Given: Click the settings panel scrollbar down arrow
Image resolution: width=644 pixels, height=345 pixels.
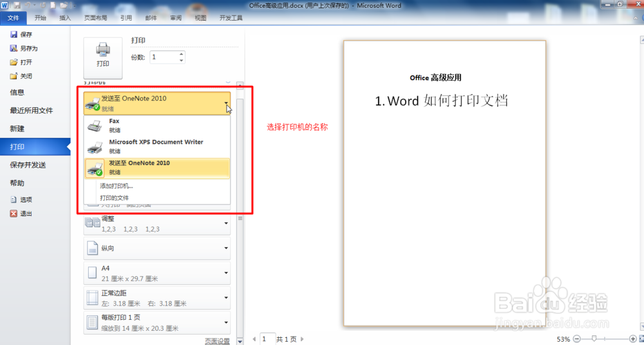Looking at the screenshot, I should pos(240,341).
